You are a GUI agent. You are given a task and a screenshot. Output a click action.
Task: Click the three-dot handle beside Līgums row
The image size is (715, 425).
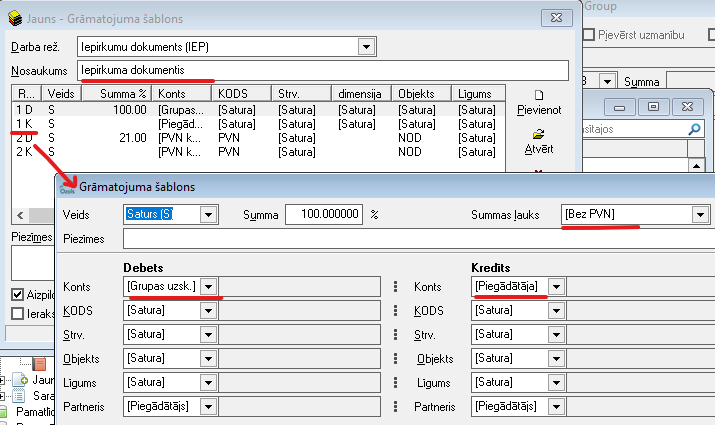tap(395, 382)
